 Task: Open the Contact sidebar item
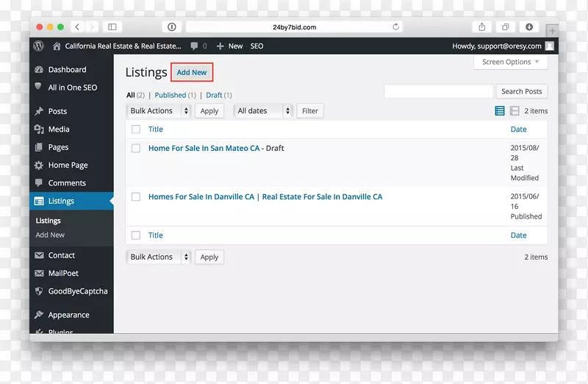click(x=71, y=255)
